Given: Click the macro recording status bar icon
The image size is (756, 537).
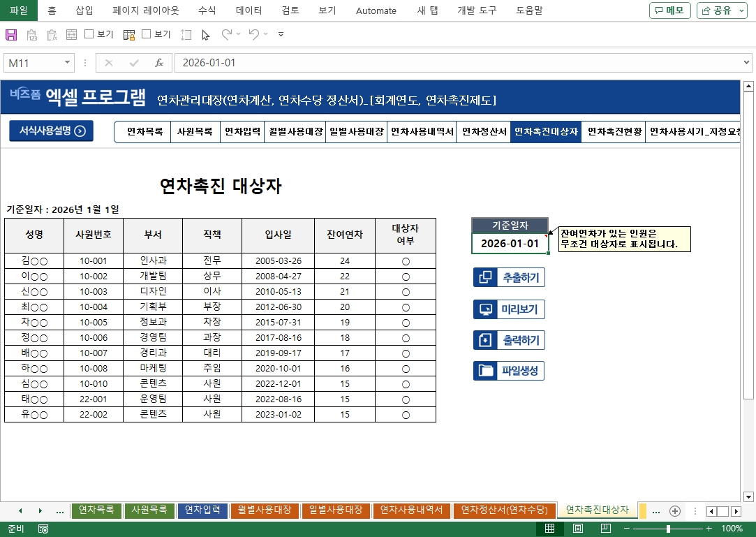Looking at the screenshot, I should 43,529.
